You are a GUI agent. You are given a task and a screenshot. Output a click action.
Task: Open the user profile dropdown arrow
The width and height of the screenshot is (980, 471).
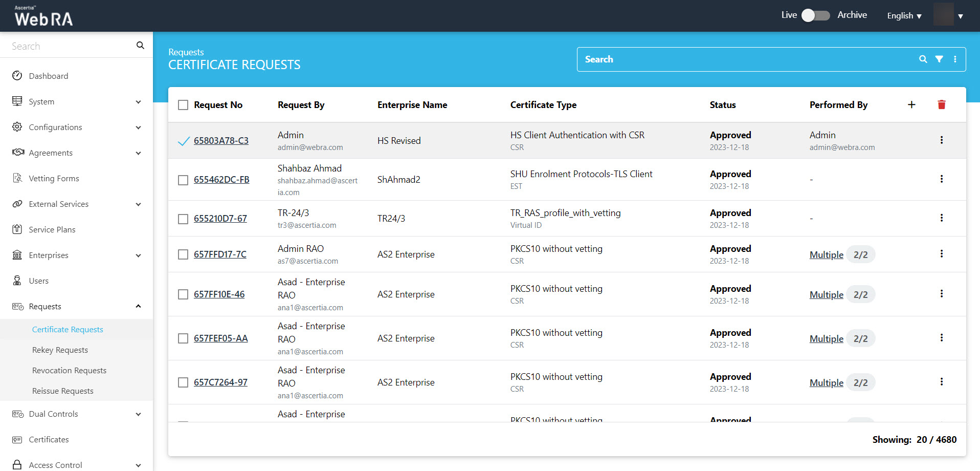960,16
